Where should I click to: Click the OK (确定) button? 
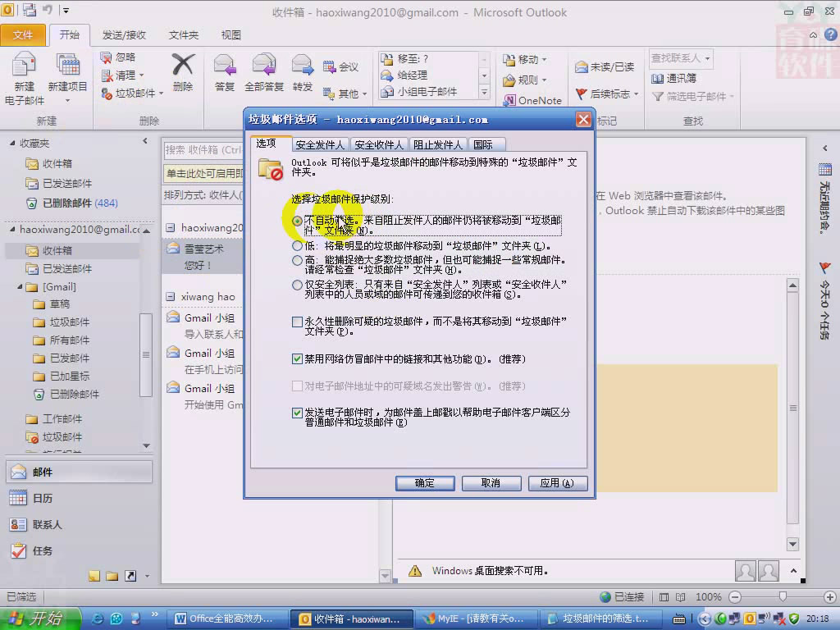tap(425, 483)
